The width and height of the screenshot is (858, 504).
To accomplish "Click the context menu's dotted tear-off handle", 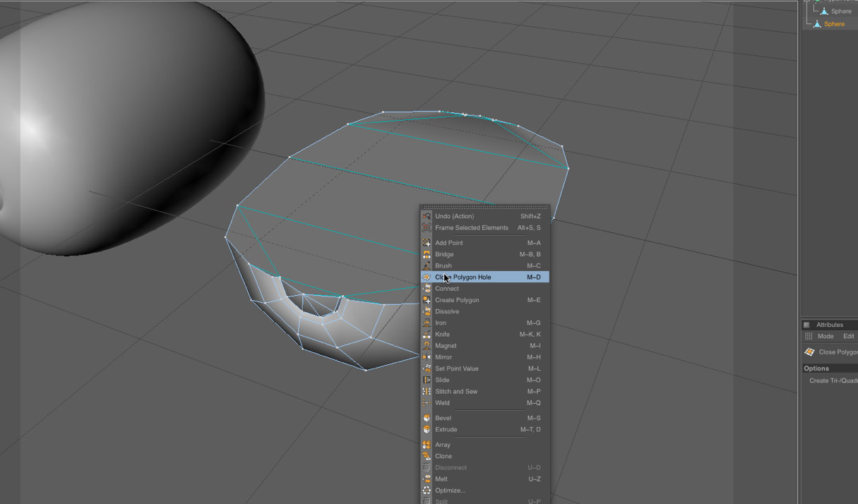I will (x=484, y=208).
